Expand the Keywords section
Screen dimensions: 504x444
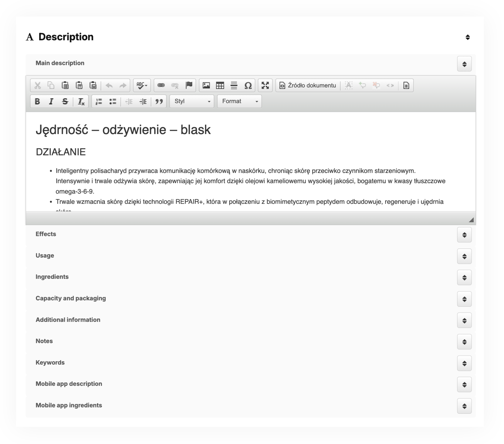[464, 363]
